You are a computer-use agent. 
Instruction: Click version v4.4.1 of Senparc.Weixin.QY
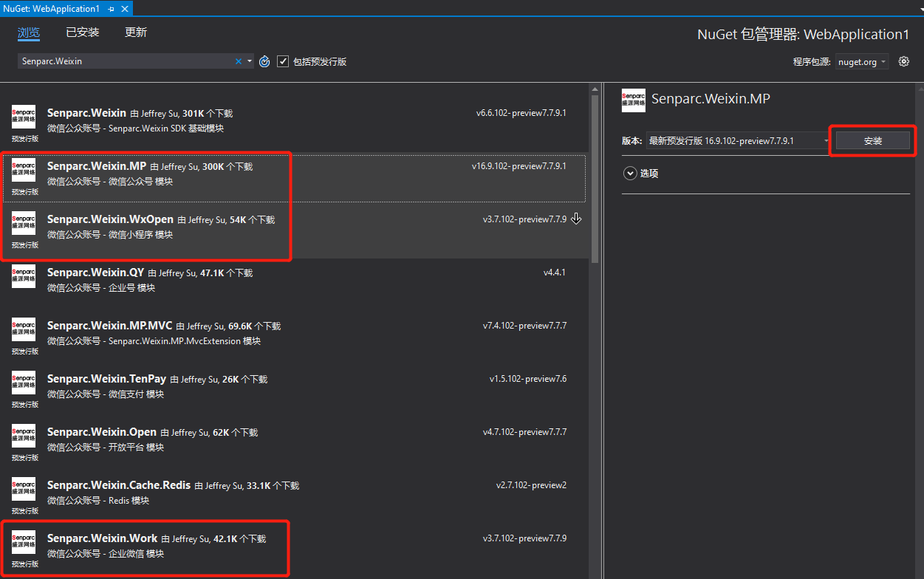click(x=555, y=273)
